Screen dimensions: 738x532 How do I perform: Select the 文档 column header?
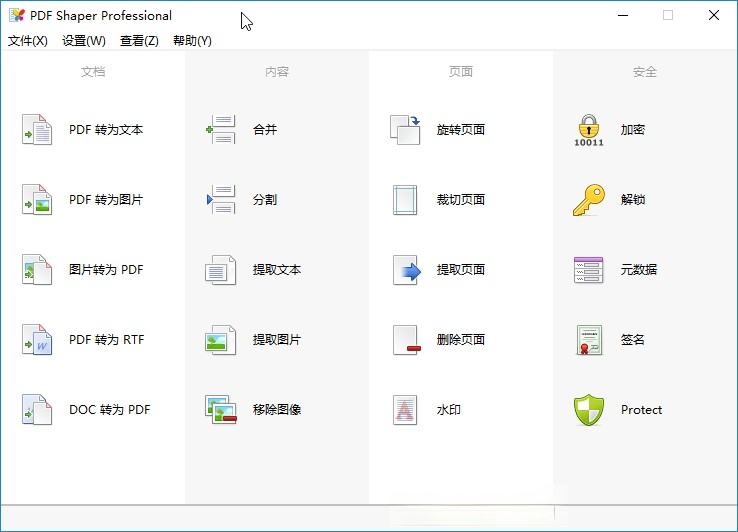[x=93, y=72]
